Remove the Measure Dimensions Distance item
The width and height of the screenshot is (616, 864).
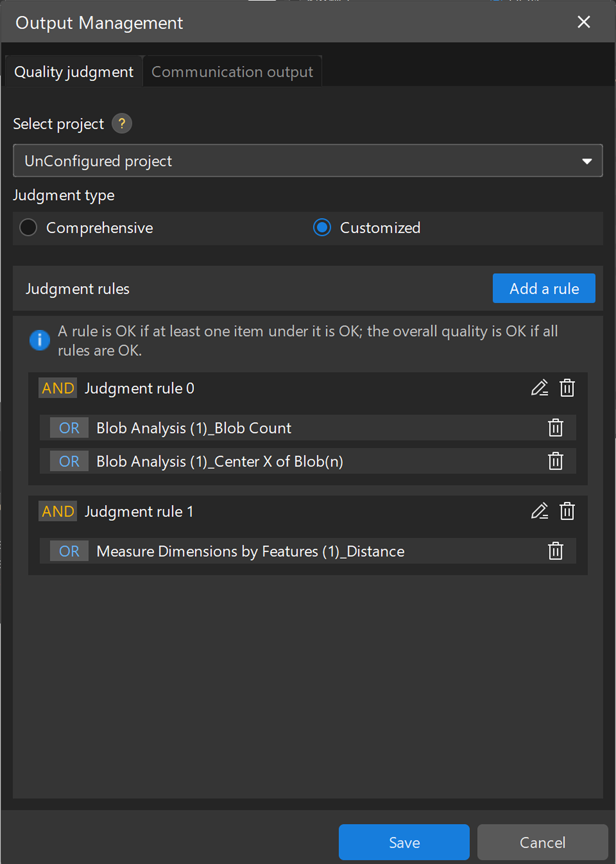tap(555, 551)
